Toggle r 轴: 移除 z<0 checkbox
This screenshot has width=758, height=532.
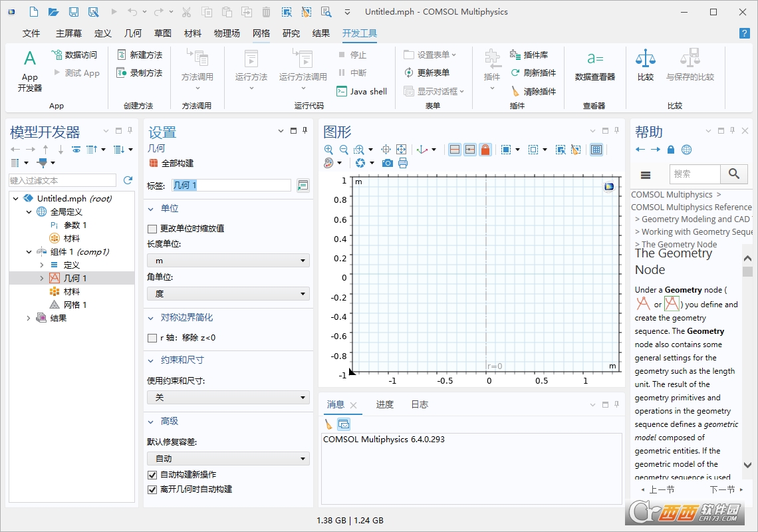click(x=152, y=338)
